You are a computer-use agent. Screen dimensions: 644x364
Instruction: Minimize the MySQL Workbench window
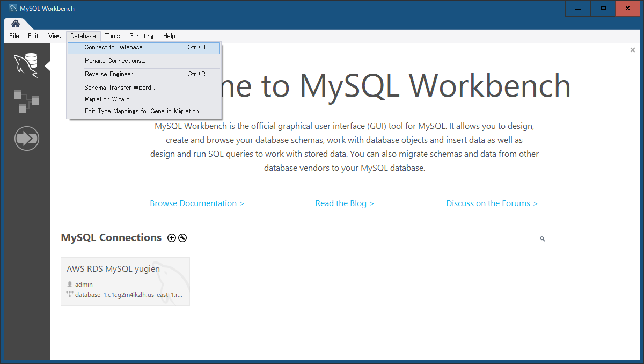coord(578,9)
